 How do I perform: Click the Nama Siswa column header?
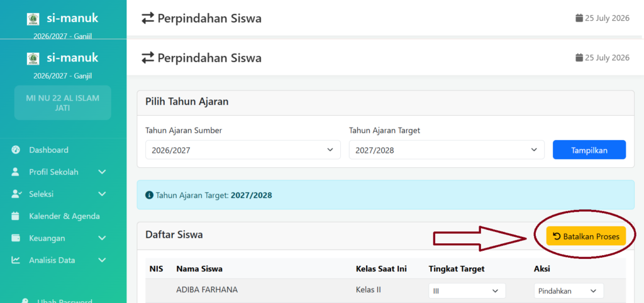(x=199, y=269)
